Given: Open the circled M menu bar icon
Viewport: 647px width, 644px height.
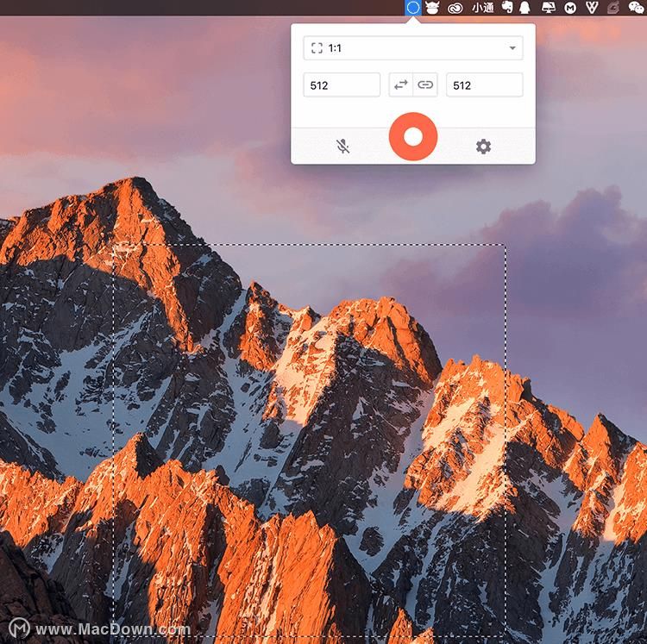Looking at the screenshot, I should tap(570, 8).
